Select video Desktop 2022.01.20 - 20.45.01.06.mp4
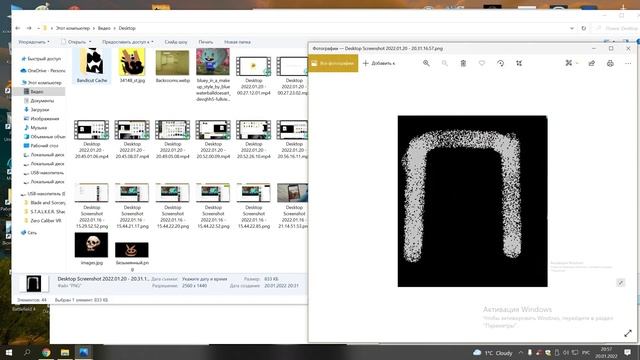Viewport: 640px width, 360px height. pos(91,139)
